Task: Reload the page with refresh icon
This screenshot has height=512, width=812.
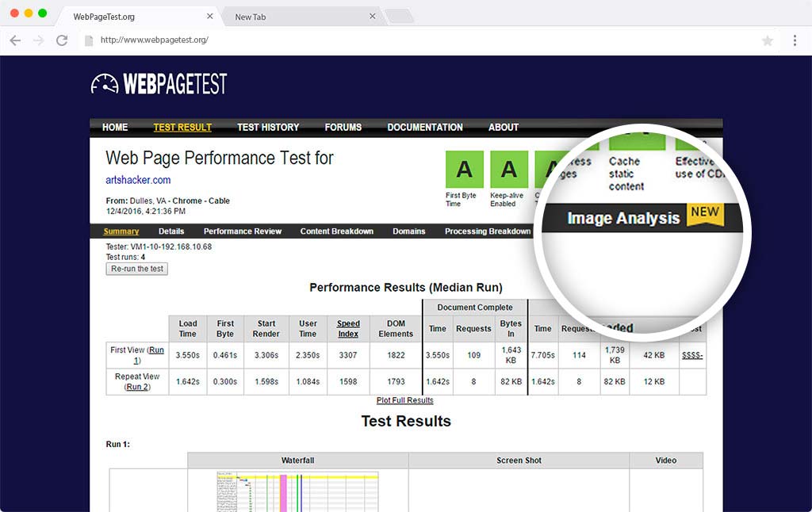Action: pos(62,40)
